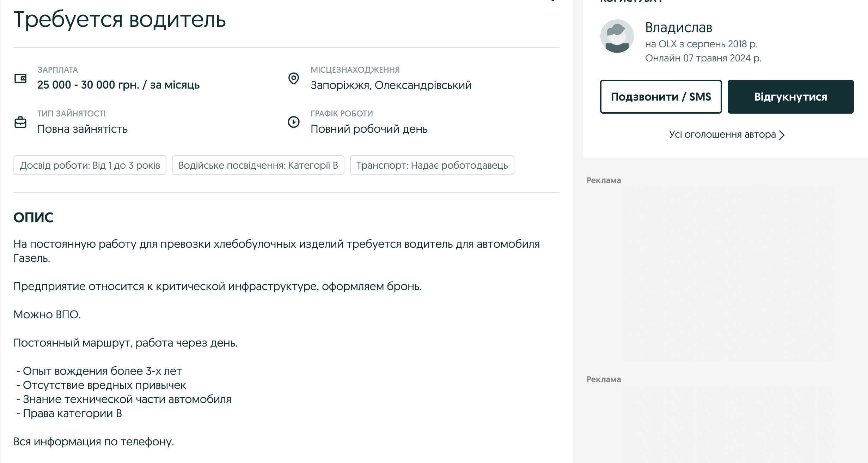Click the Водійське посвідчення Категорії B tag
Image resolution: width=868 pixels, height=463 pixels.
coord(258,165)
